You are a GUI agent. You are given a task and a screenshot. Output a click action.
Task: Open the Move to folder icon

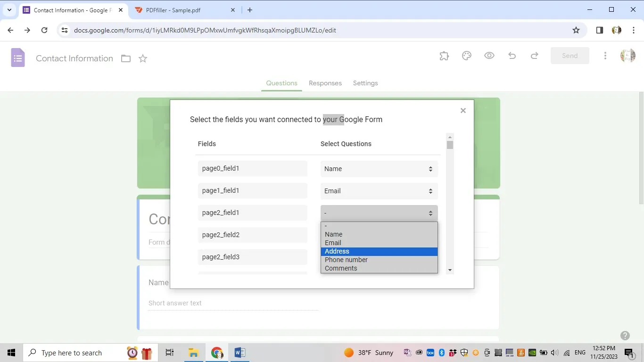tap(125, 58)
